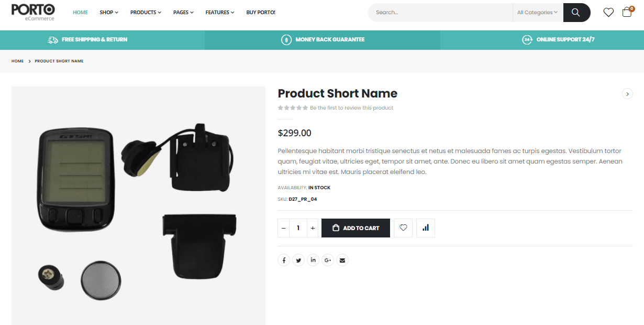Image resolution: width=644 pixels, height=325 pixels.
Task: Click inside the Search input field
Action: point(440,12)
